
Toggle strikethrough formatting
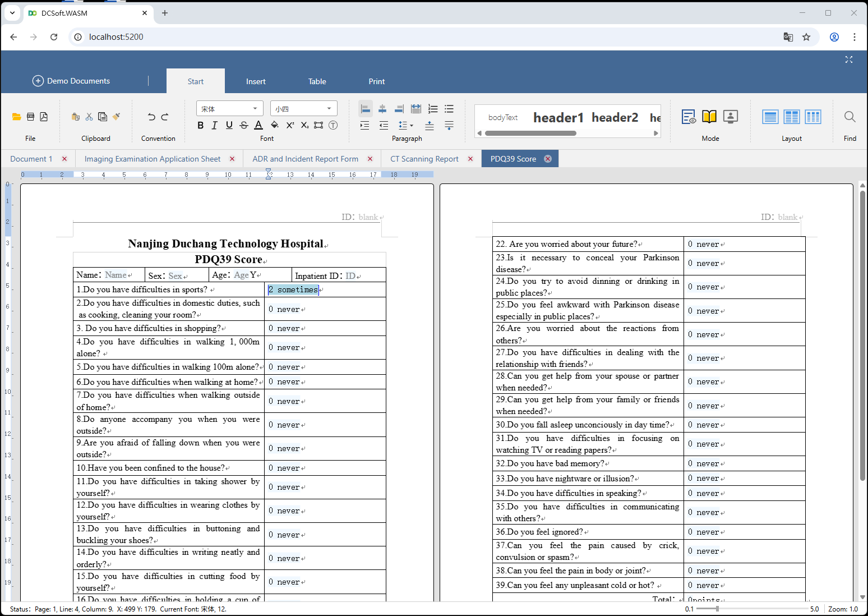(x=243, y=125)
